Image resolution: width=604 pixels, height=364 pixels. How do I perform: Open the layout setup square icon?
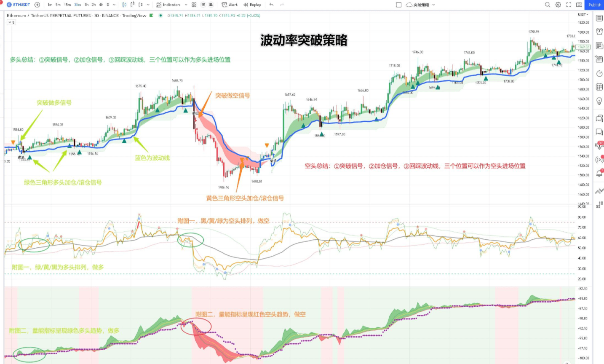[399, 5]
